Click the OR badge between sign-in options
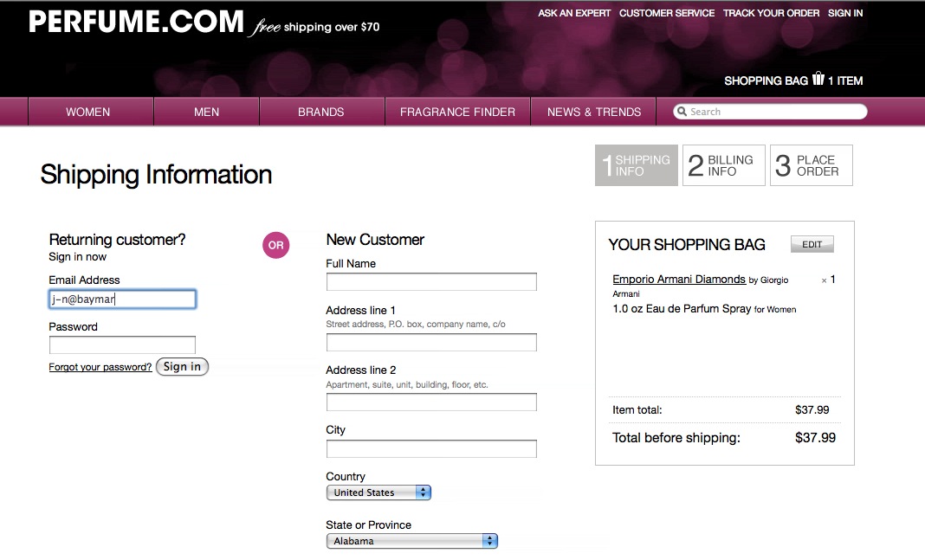The image size is (925, 560). (275, 245)
